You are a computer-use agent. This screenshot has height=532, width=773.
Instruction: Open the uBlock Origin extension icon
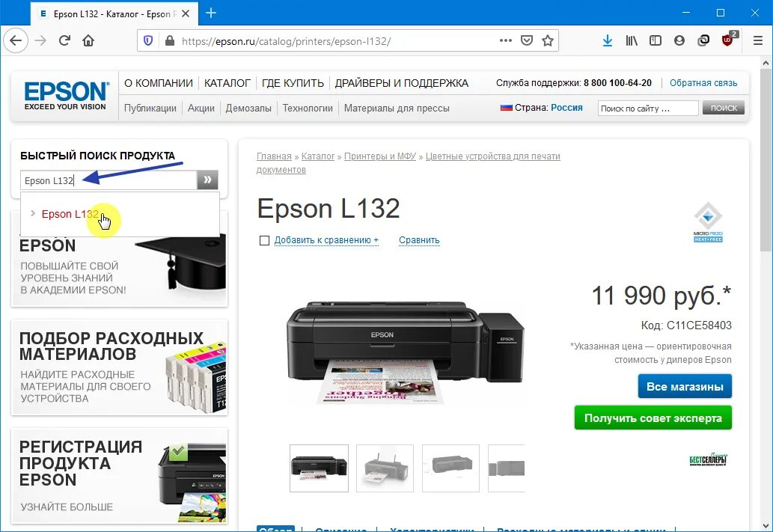(727, 40)
